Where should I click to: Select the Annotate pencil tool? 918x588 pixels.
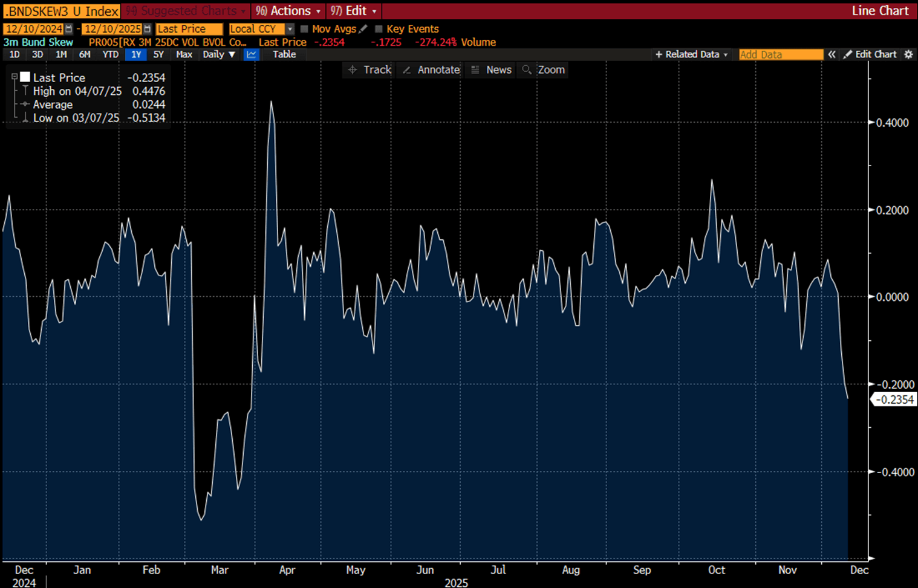(x=431, y=70)
